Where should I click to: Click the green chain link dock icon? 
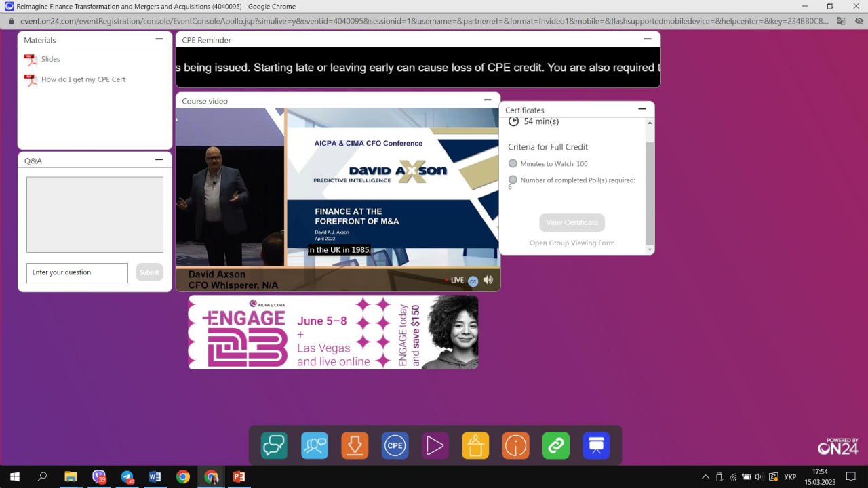(556, 445)
